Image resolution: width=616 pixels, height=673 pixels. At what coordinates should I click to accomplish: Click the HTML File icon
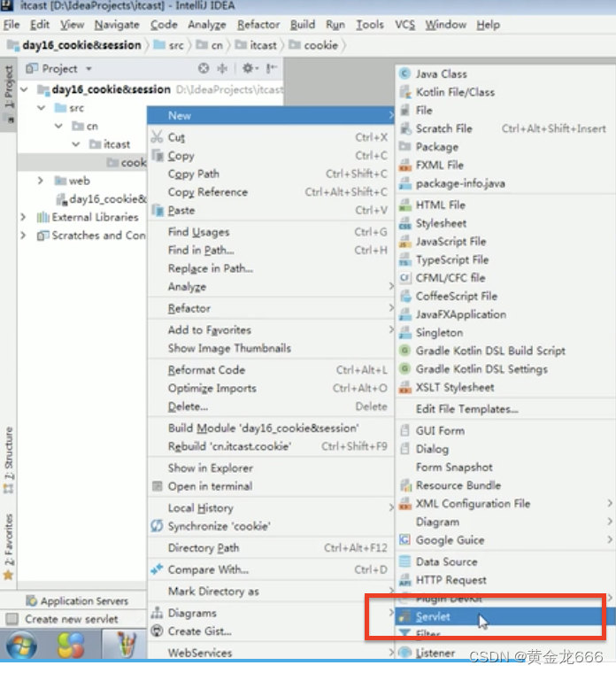tap(404, 205)
